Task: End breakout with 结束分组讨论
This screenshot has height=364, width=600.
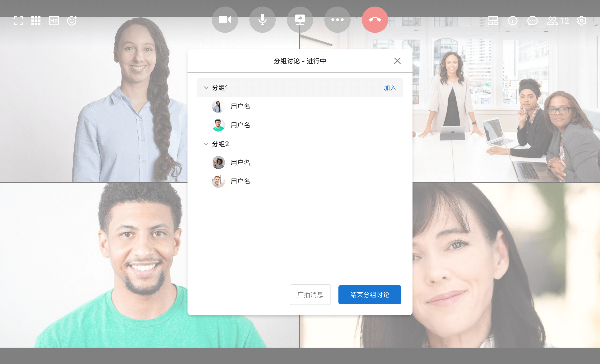Action: click(x=369, y=295)
